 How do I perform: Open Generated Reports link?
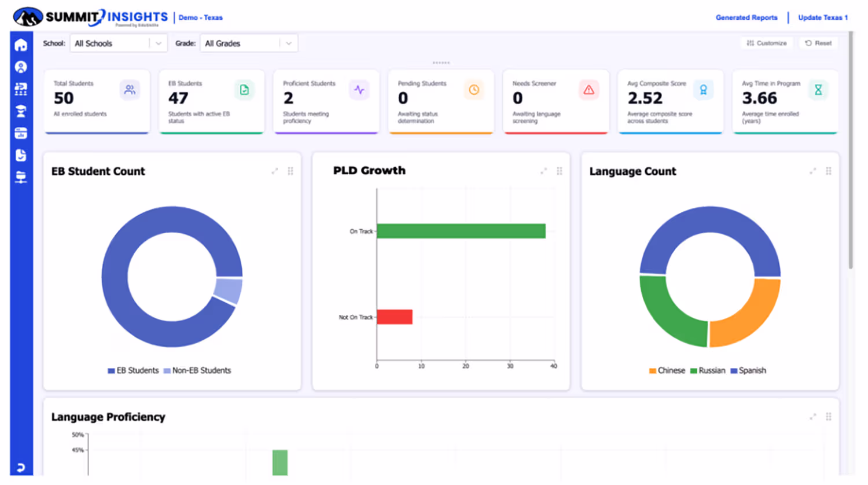tap(746, 17)
